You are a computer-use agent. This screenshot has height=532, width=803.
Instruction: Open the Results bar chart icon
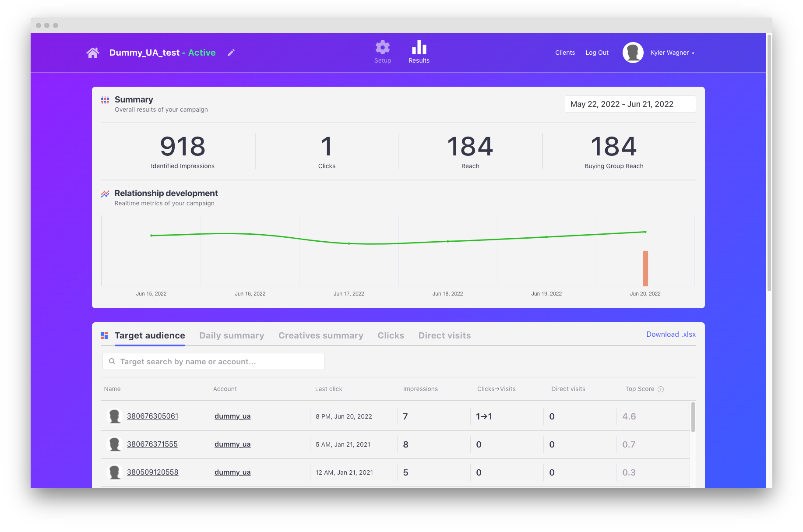click(419, 48)
